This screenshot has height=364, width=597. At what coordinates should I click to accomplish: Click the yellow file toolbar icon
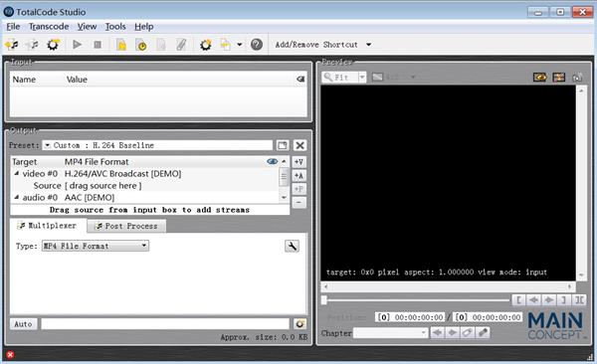click(x=121, y=45)
